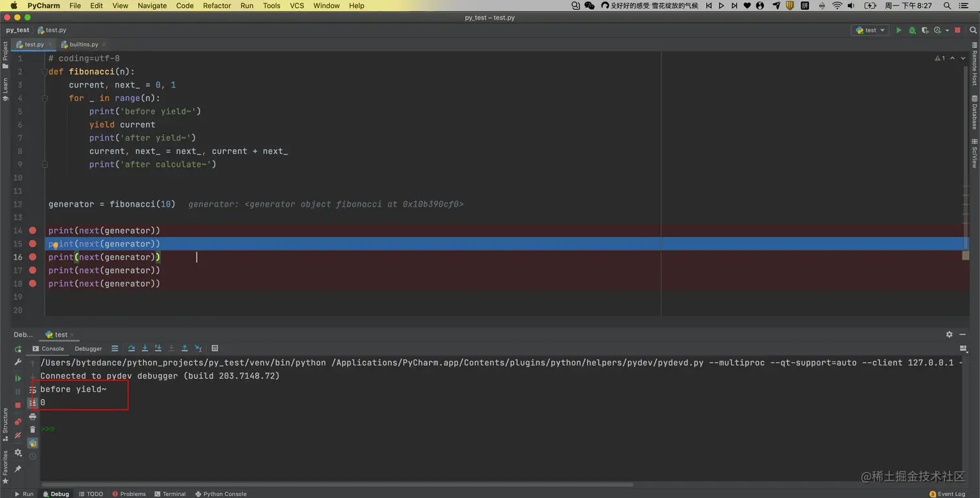980x498 pixels.
Task: Expand run options arrow beside Profile icon
Action: tap(948, 30)
